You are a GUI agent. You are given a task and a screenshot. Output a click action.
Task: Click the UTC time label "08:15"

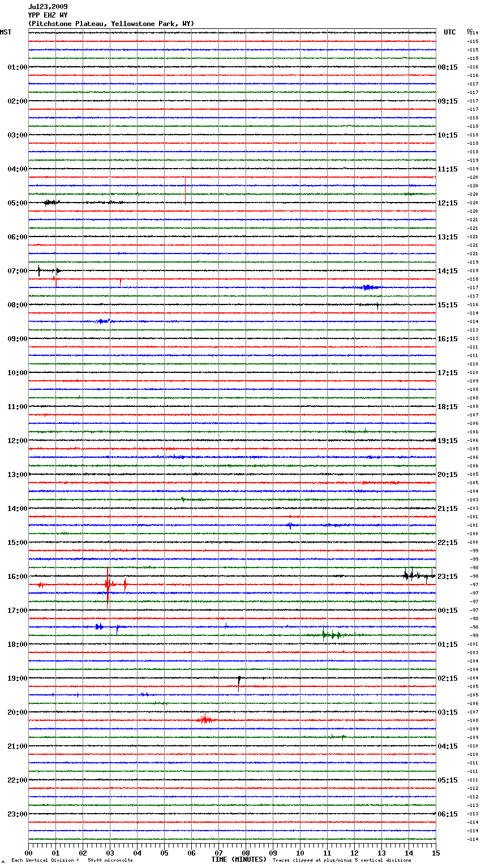448,67
